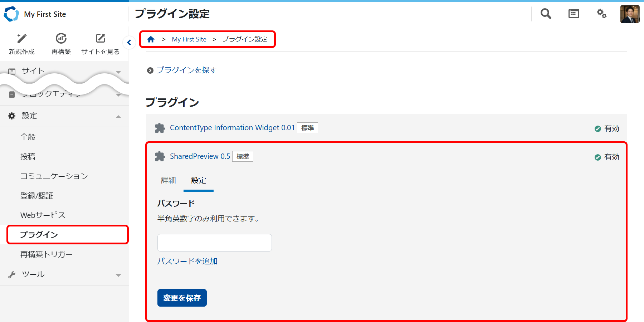The image size is (644, 322).
Task: Select プラグイン in the sidebar menu
Action: pyautogui.click(x=40, y=235)
